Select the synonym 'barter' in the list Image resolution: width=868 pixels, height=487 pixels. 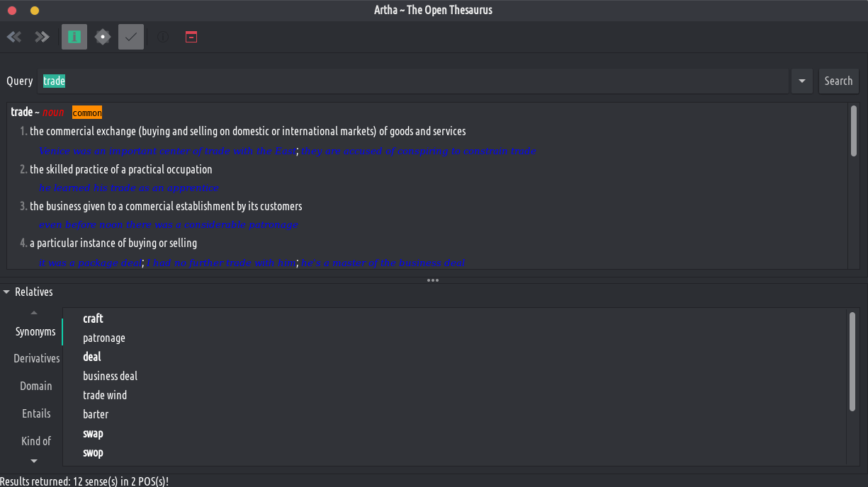(x=96, y=414)
